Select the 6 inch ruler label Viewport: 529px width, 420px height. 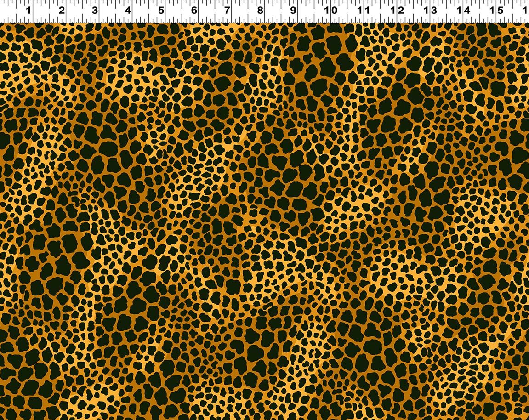pyautogui.click(x=194, y=10)
